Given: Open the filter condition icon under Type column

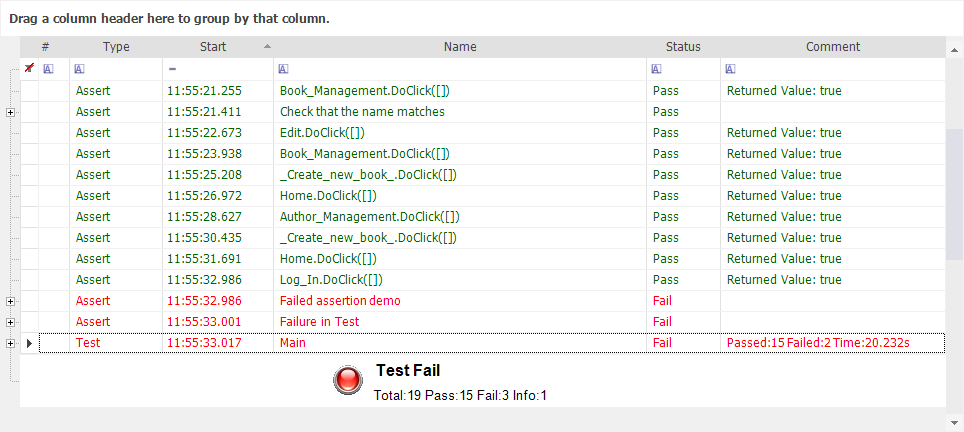Looking at the screenshot, I should pos(79,69).
